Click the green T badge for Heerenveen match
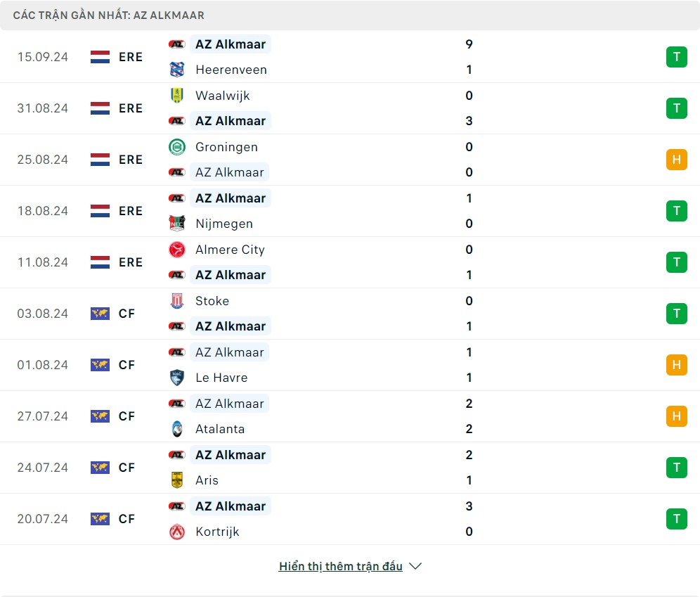700x597 pixels. tap(676, 57)
